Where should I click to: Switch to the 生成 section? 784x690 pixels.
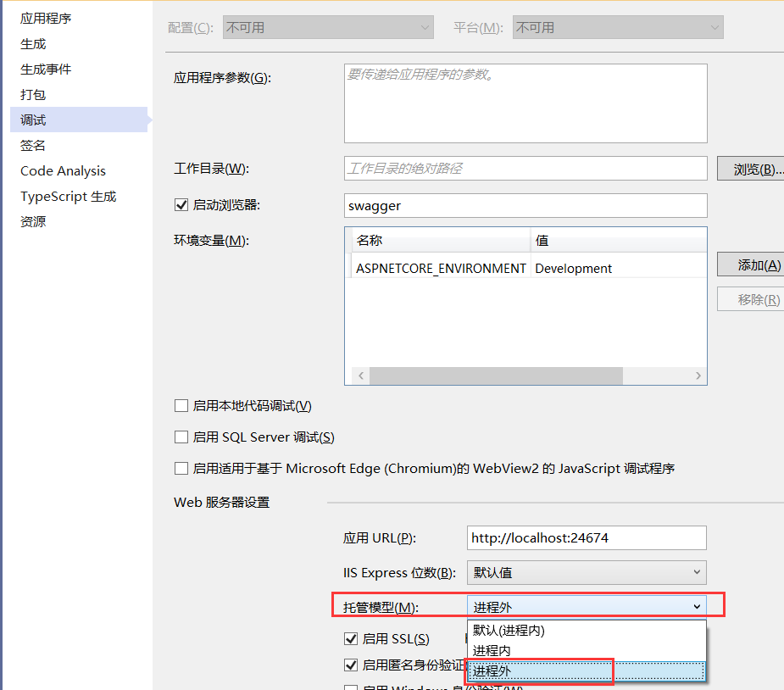tap(33, 43)
